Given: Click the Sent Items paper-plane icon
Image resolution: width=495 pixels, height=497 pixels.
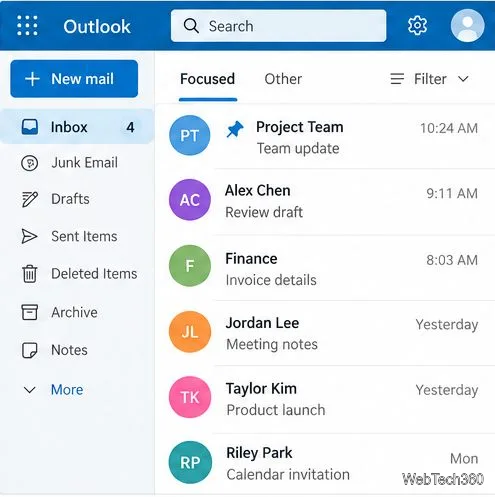Looking at the screenshot, I should click(29, 236).
